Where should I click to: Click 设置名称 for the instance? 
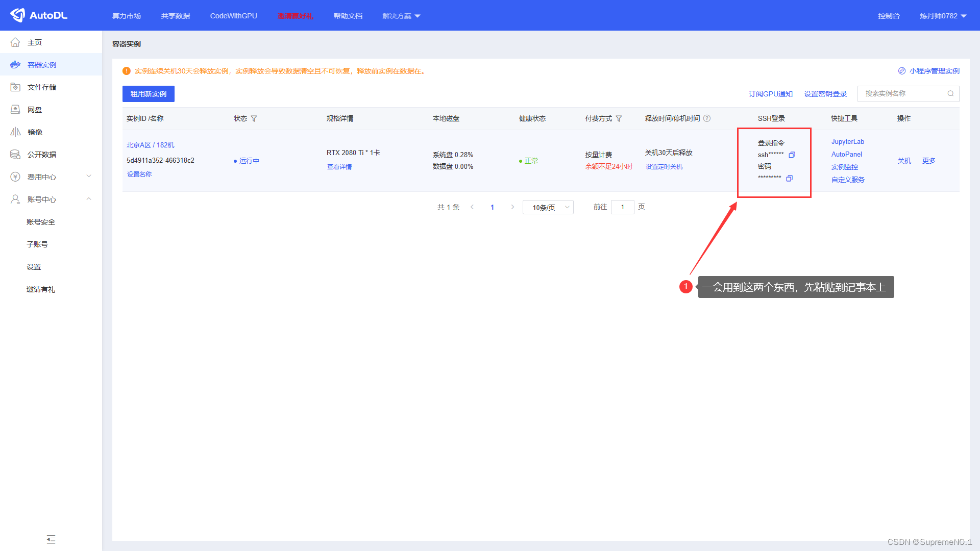click(139, 174)
